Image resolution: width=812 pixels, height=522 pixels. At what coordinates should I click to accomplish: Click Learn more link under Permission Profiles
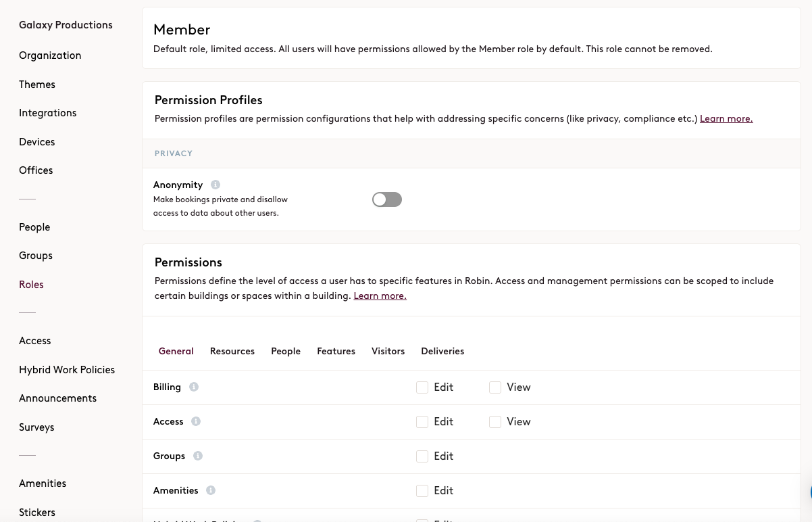[726, 119]
